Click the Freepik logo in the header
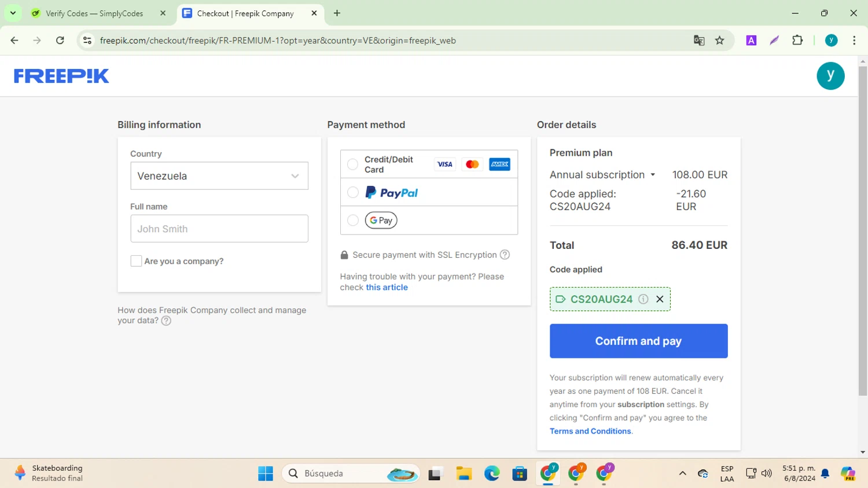This screenshot has width=868, height=488. (61, 76)
